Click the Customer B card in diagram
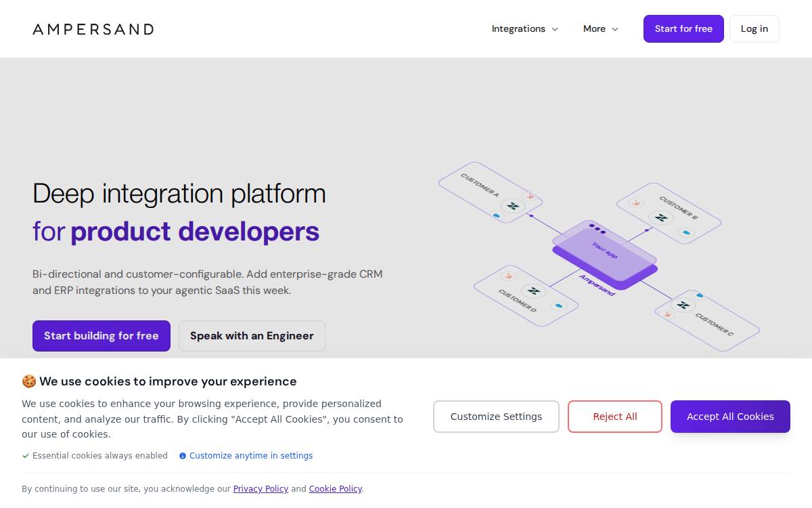 click(x=669, y=213)
